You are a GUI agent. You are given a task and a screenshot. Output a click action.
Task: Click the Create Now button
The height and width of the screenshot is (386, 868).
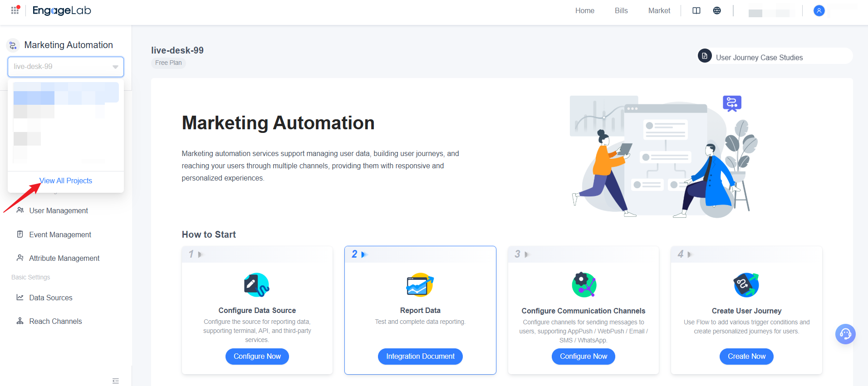point(746,356)
